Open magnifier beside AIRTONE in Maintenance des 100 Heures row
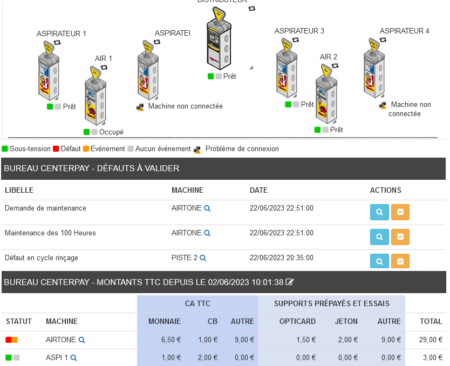450x366 pixels. click(207, 233)
